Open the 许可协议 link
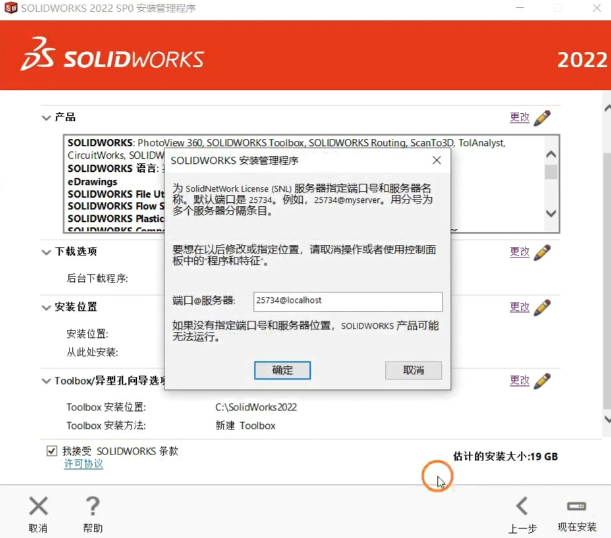The image size is (611, 538). click(83, 464)
